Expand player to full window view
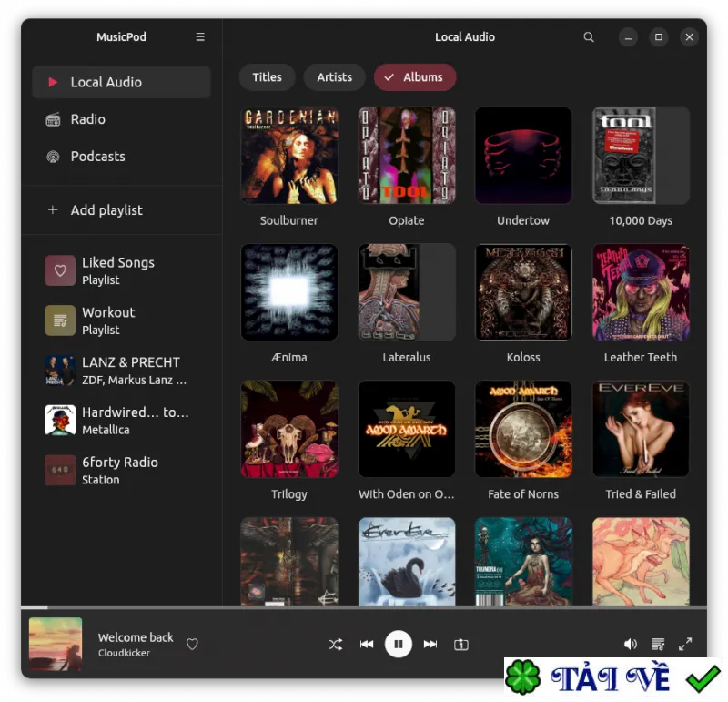Viewport: 728px width, 702px height. [685, 644]
